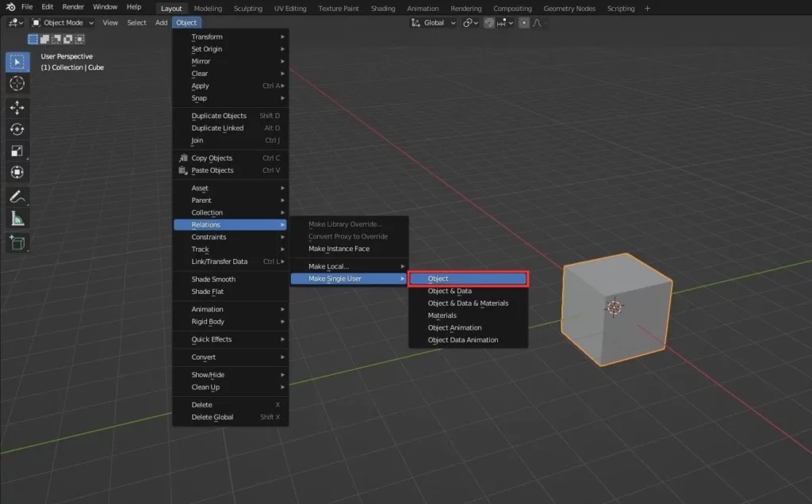Open the Global transform orientation dropdown
Screen dimensions: 812x504
pos(434,23)
